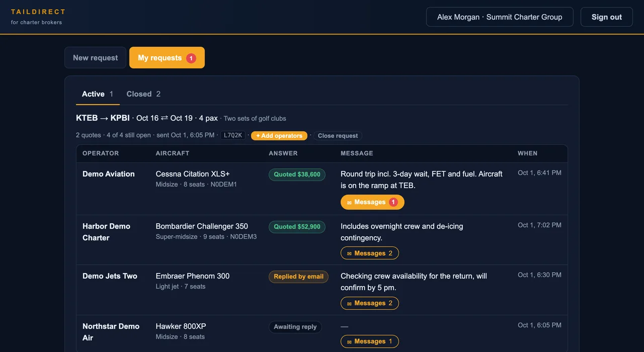Click the Quoted $52,900 badge
Image resolution: width=644 pixels, height=352 pixels.
click(x=297, y=227)
